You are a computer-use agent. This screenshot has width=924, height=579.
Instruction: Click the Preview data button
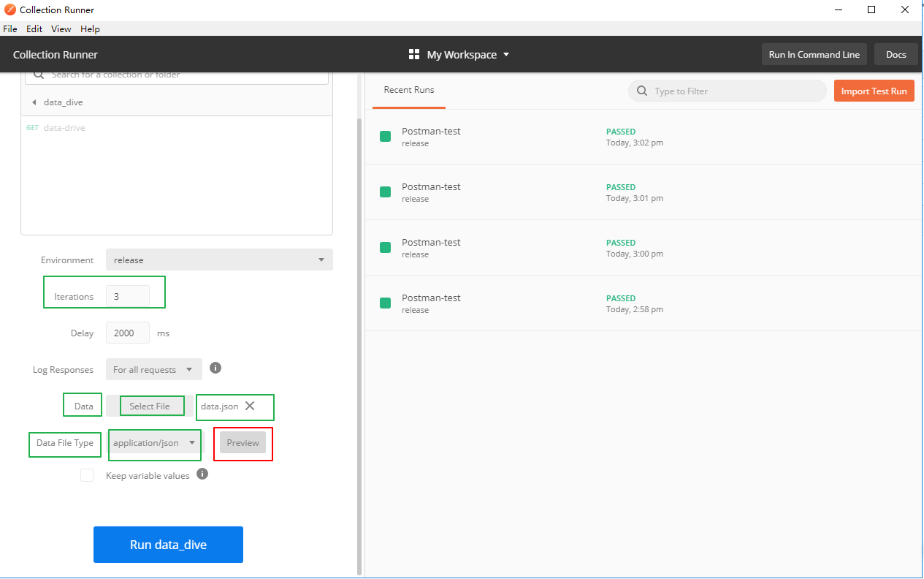click(x=243, y=442)
